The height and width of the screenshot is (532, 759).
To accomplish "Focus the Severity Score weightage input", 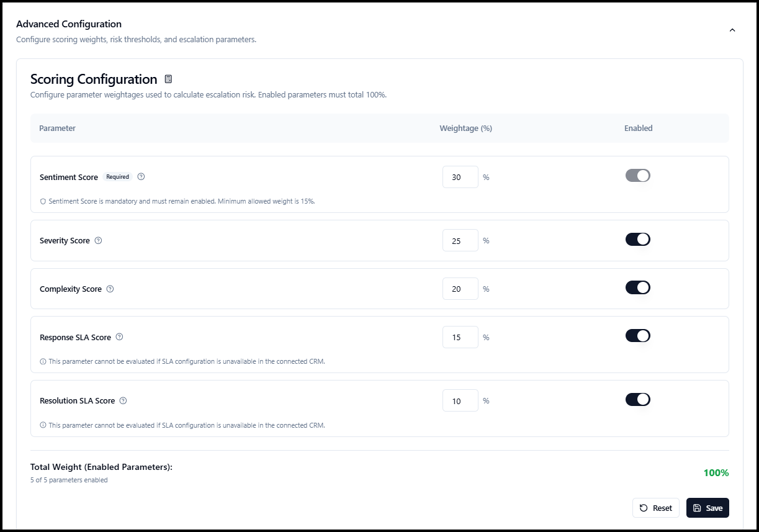I will (x=460, y=240).
